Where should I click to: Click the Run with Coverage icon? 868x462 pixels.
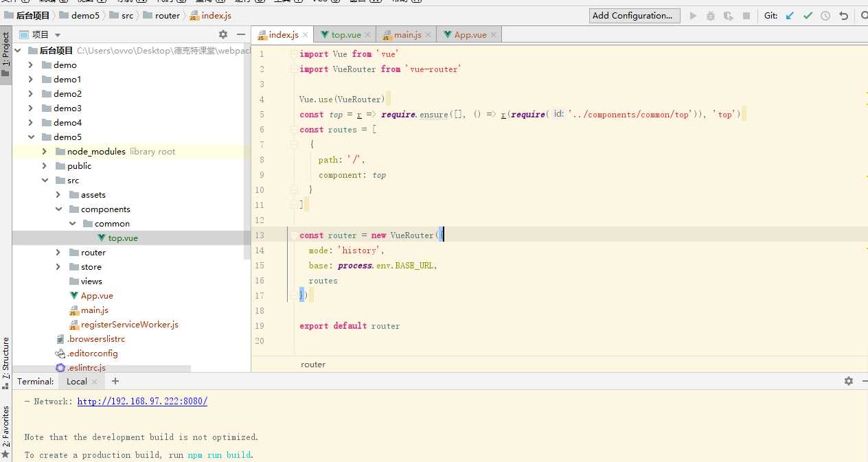click(x=728, y=16)
